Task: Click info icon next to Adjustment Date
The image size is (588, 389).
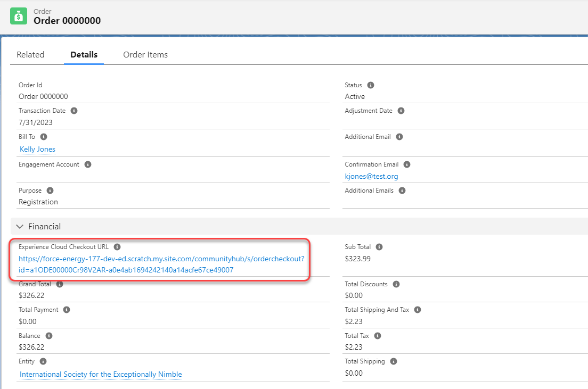Action: (x=401, y=111)
